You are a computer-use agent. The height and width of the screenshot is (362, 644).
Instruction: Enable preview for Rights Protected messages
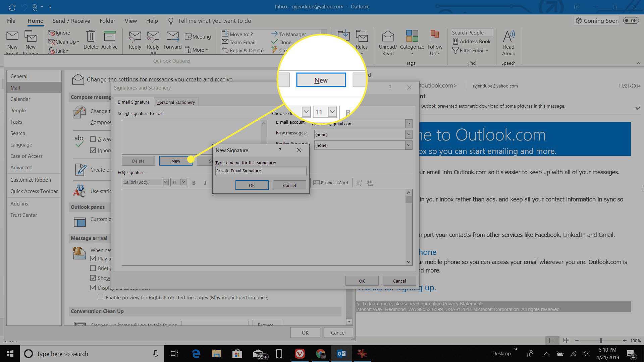point(100,297)
